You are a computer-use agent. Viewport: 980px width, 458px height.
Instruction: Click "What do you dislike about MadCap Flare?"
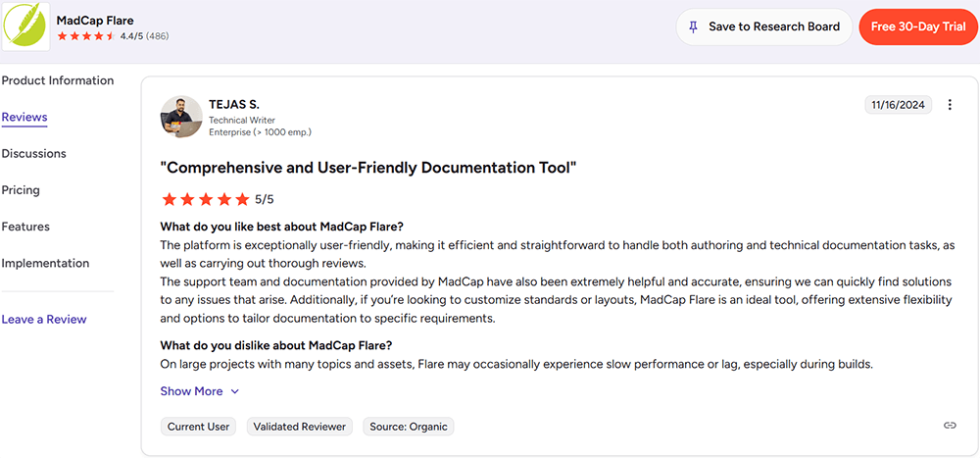[276, 345]
